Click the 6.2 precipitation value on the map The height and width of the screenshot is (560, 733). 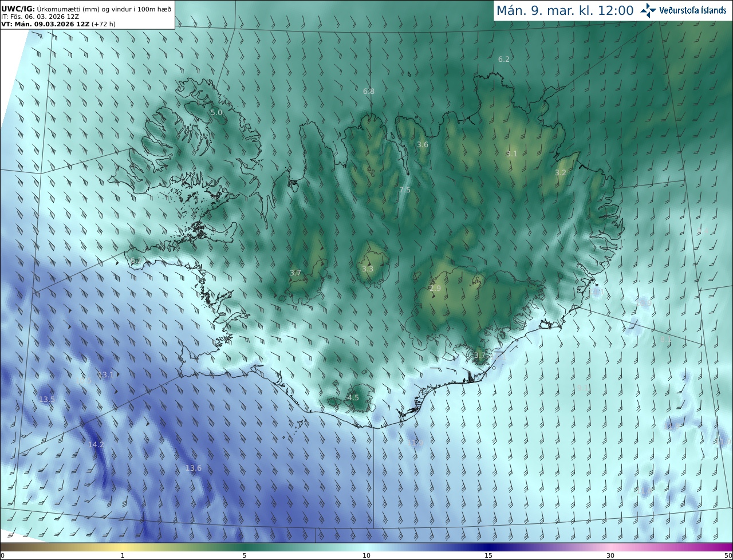pos(504,59)
